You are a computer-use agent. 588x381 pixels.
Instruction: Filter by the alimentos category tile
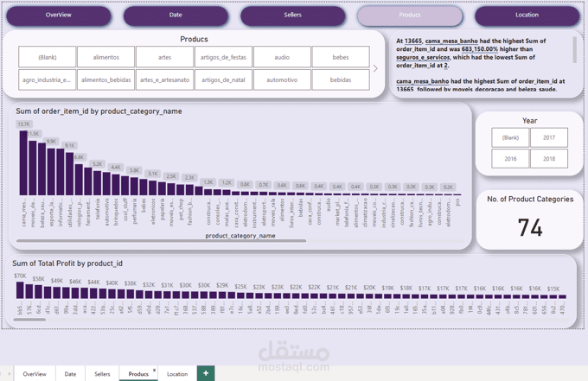[106, 57]
